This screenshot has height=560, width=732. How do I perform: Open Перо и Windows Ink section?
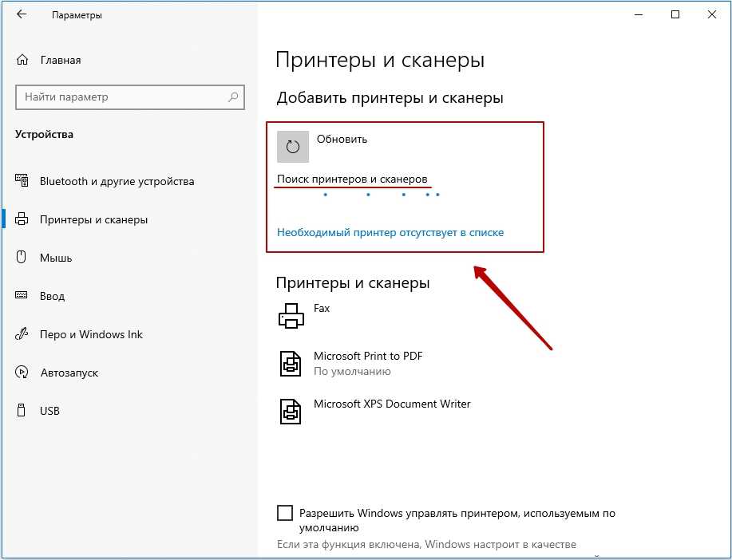pyautogui.click(x=91, y=334)
